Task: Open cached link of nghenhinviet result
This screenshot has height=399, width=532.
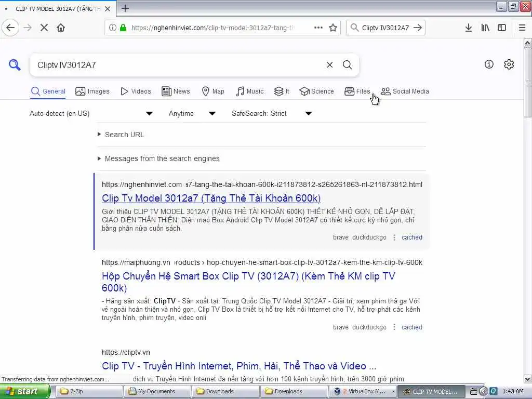Action: (x=412, y=237)
